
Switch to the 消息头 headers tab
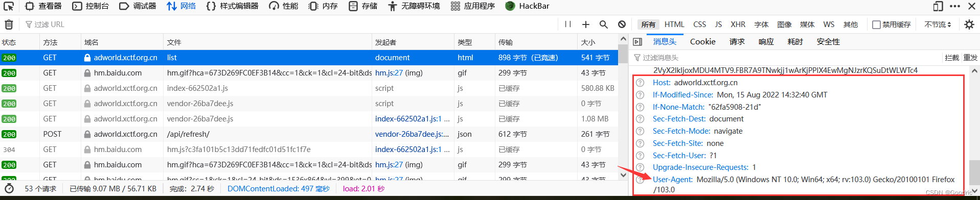tap(665, 42)
